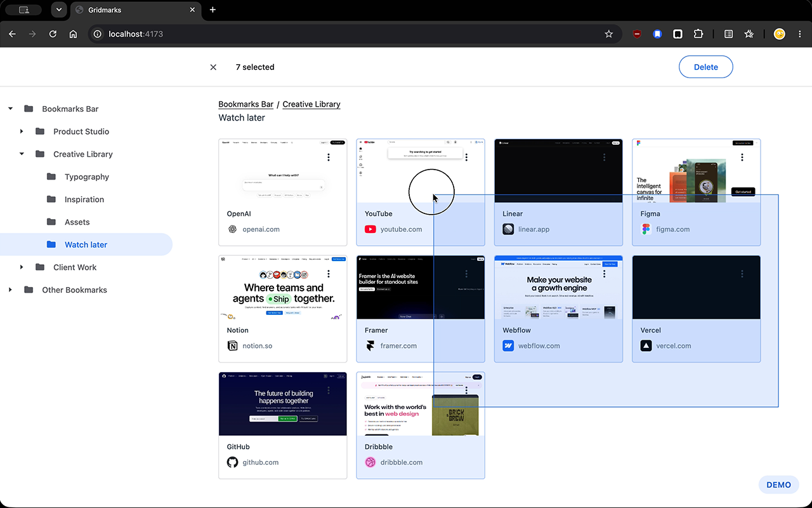
Task: Collapse the Bookmarks Bar tree node
Action: click(10, 109)
